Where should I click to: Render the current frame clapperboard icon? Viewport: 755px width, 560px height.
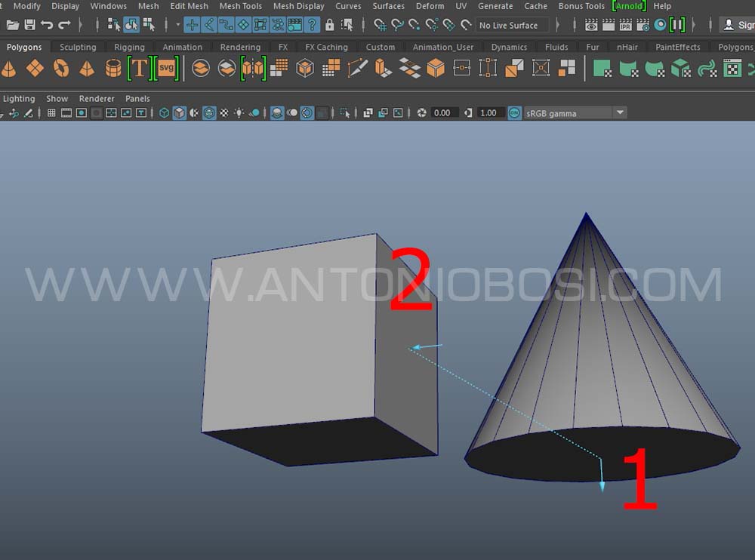pos(609,25)
